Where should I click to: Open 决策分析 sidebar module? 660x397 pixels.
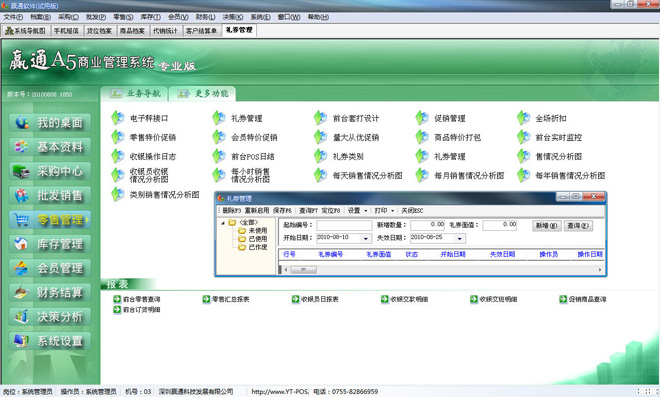pos(50,317)
